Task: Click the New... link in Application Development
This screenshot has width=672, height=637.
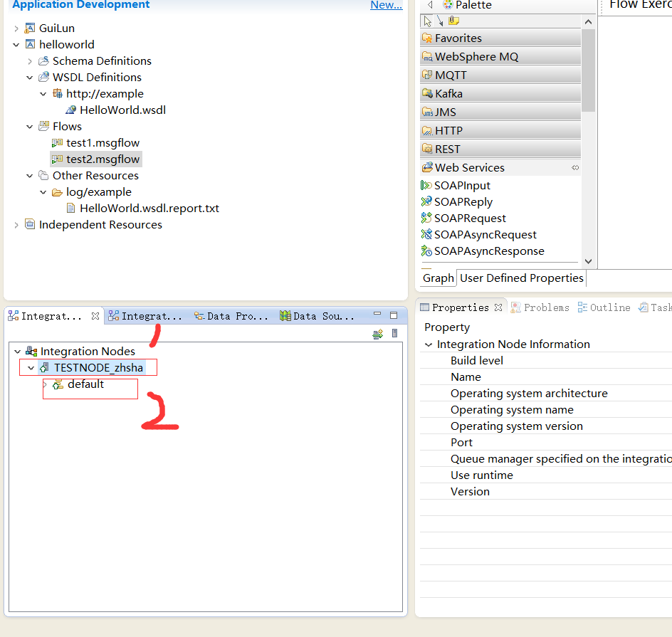Action: (x=386, y=5)
